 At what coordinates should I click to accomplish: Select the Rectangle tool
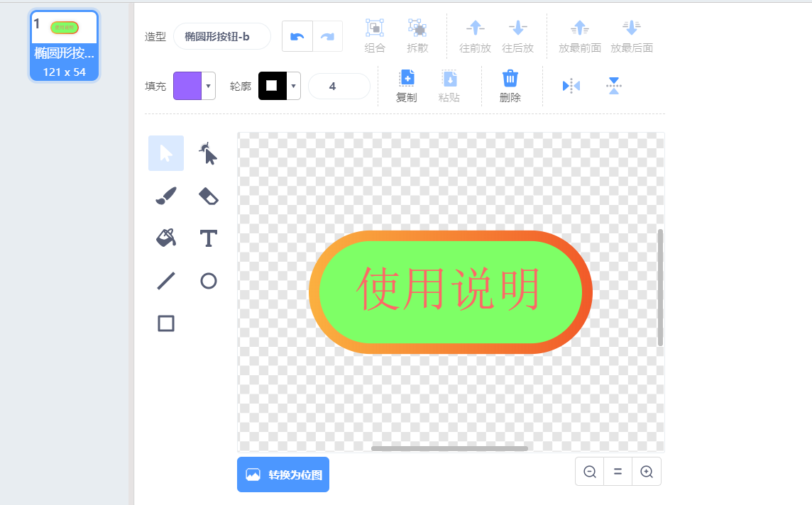(166, 323)
